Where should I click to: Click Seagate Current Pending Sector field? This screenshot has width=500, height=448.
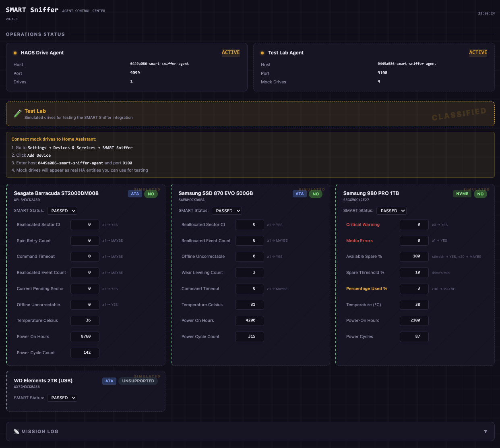[85, 288]
